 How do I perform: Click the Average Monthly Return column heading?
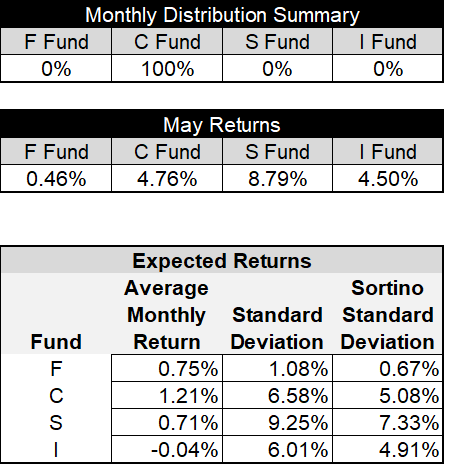coord(167,315)
